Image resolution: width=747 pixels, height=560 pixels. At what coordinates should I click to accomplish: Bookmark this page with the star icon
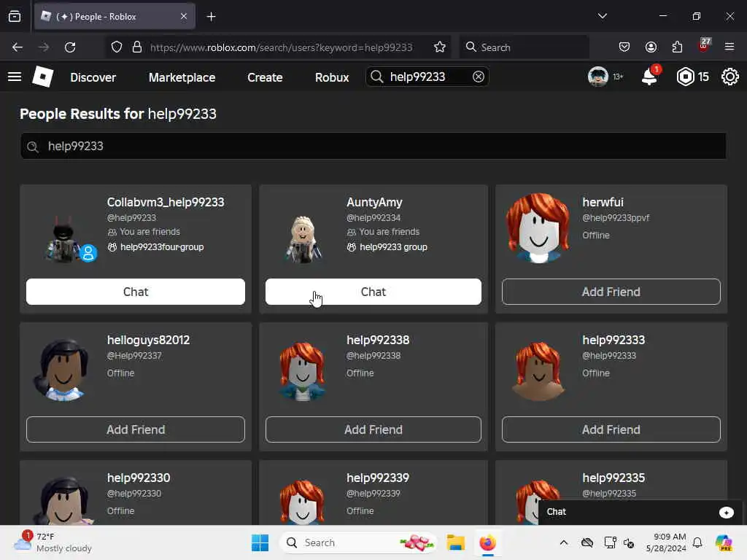click(x=440, y=47)
